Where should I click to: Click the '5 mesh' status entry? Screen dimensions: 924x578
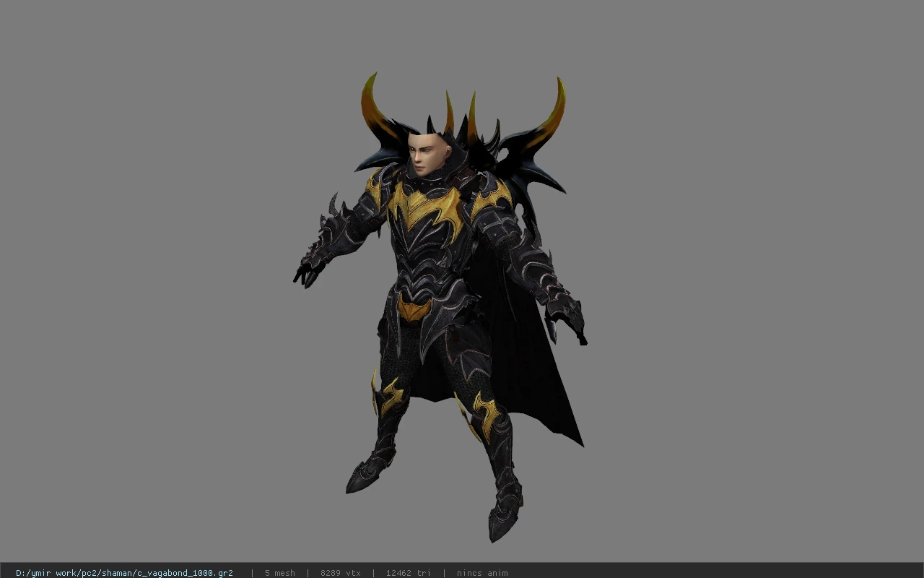[x=279, y=573]
